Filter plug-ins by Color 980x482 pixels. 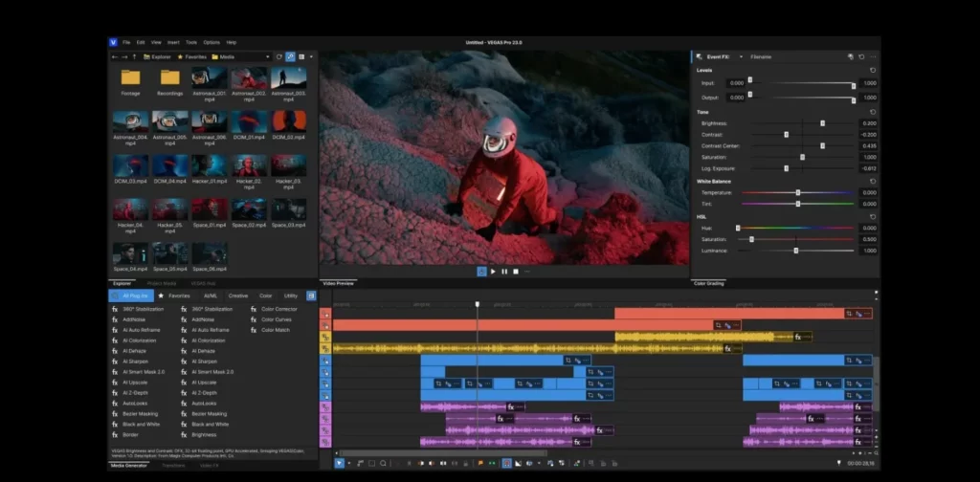266,296
